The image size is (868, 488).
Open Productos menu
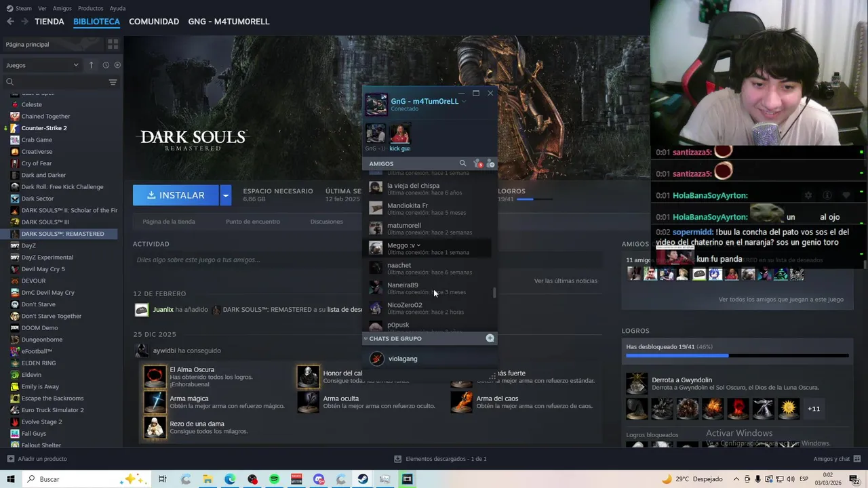click(x=90, y=8)
